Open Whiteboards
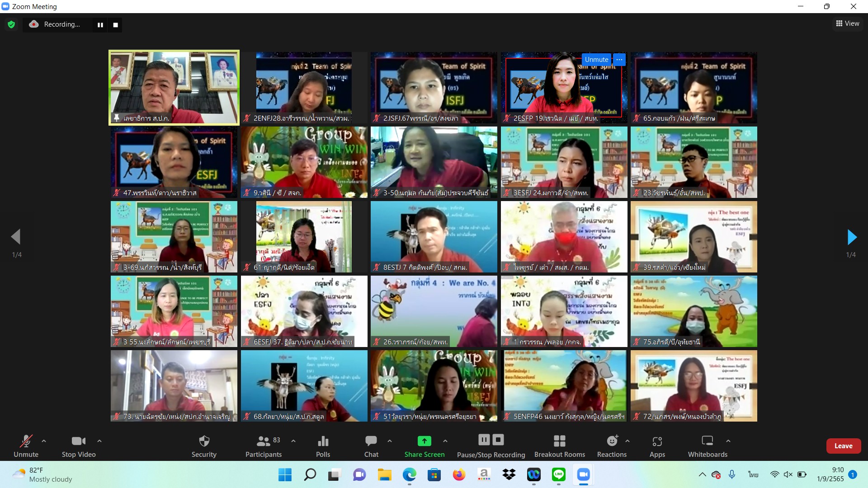The height and width of the screenshot is (488, 868). click(x=708, y=446)
